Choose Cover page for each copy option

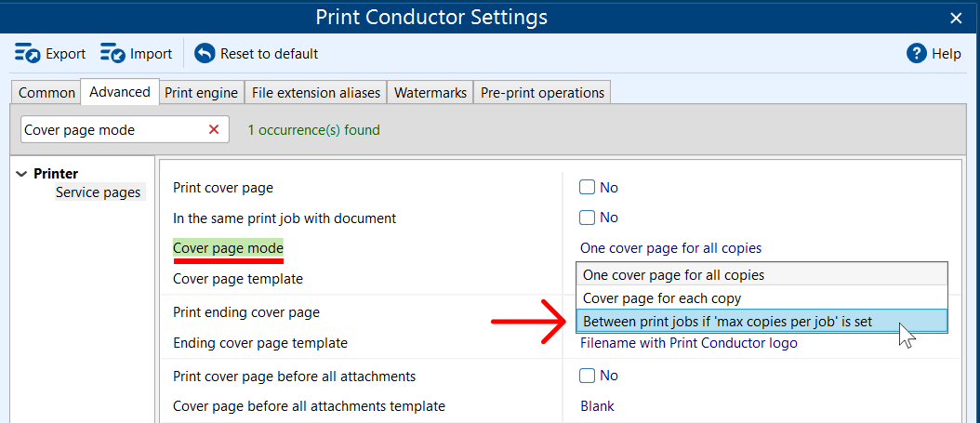point(761,298)
